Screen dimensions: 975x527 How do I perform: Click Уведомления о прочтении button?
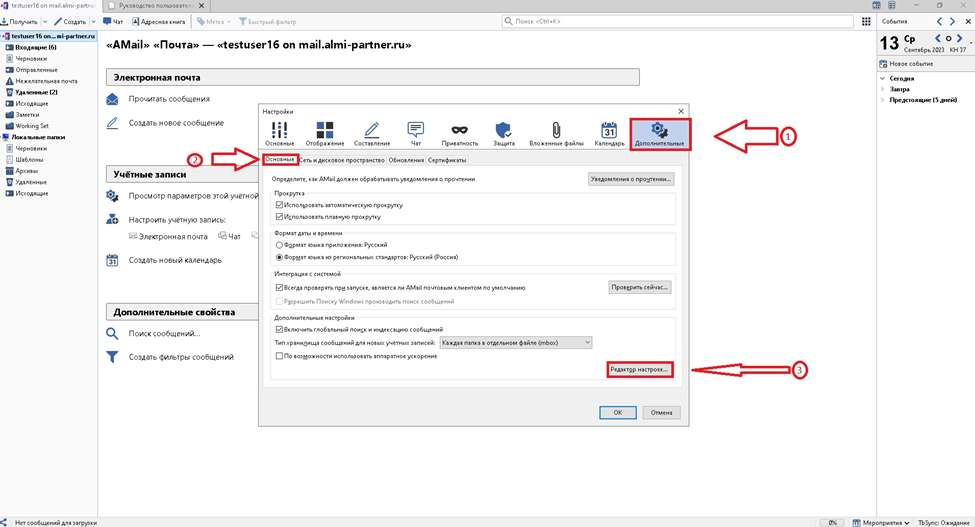(x=631, y=179)
